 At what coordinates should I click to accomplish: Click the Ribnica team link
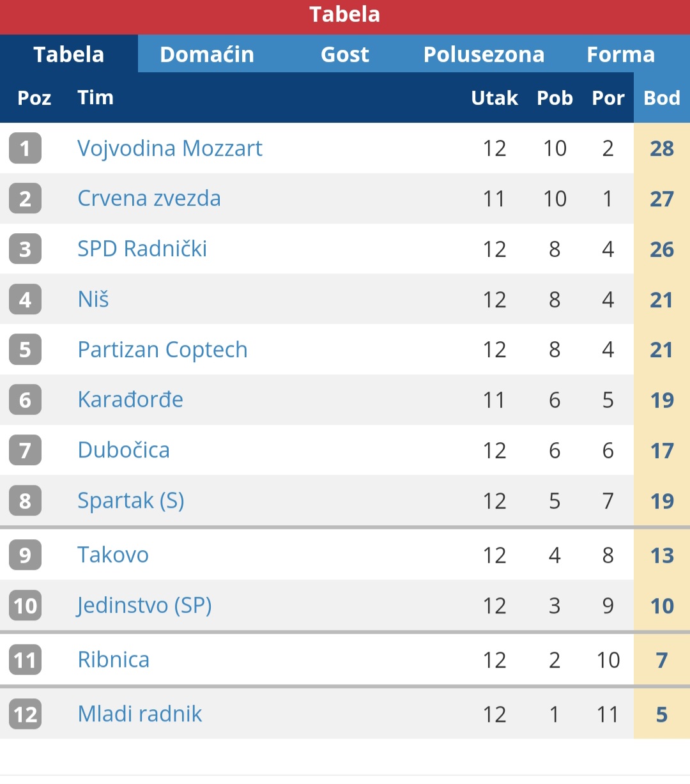pos(114,659)
